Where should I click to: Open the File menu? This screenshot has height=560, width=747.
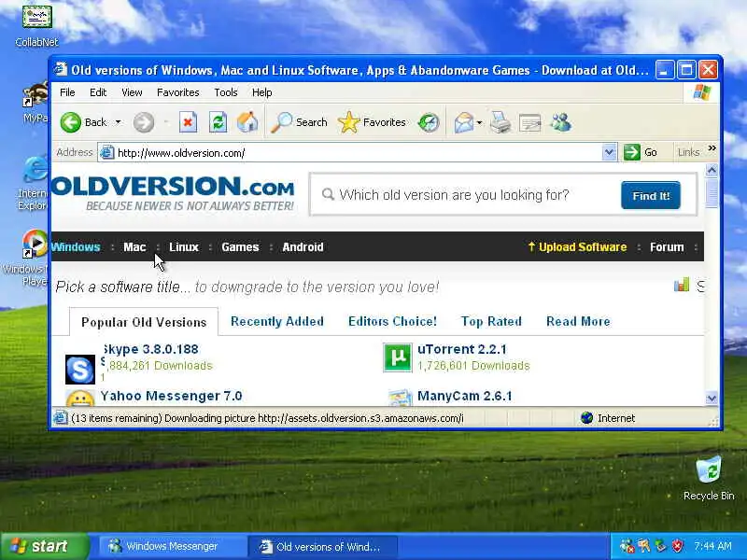click(67, 92)
